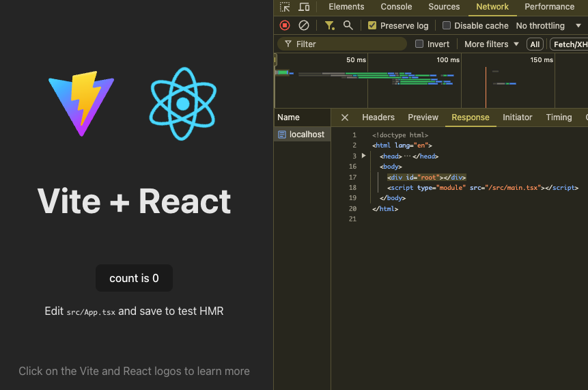The image size is (588, 390).
Task: Click the React atom logo
Action: tap(182, 104)
